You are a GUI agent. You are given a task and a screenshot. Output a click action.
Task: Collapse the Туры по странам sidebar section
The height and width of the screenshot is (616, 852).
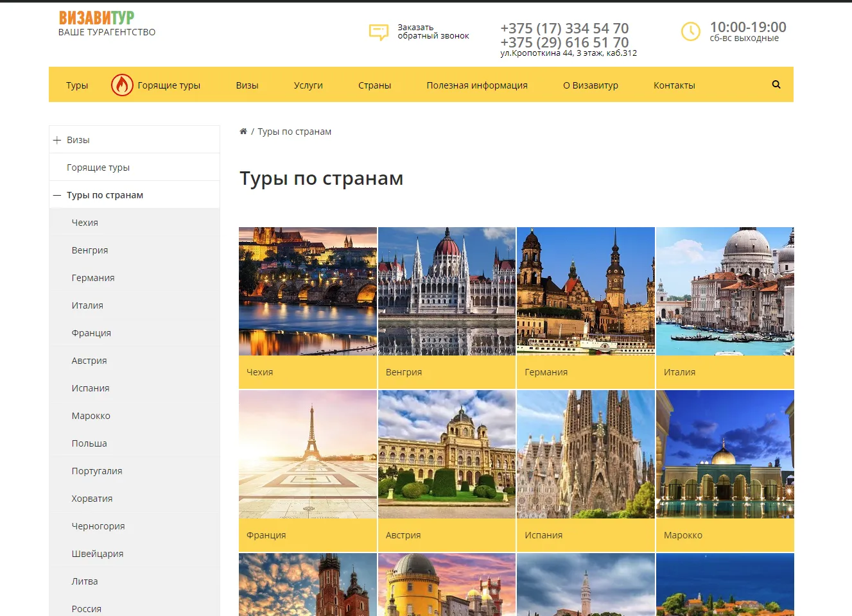(x=57, y=195)
